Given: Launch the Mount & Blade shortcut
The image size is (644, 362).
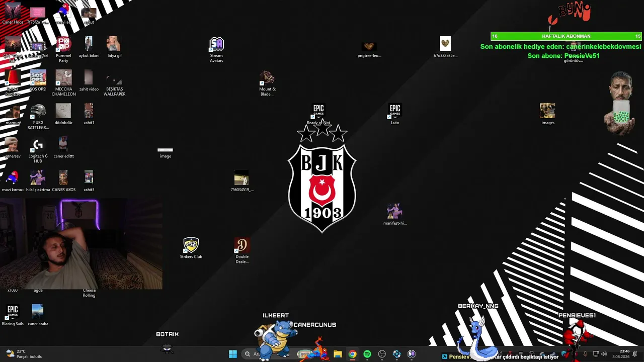Looking at the screenshot, I should coord(267,83).
